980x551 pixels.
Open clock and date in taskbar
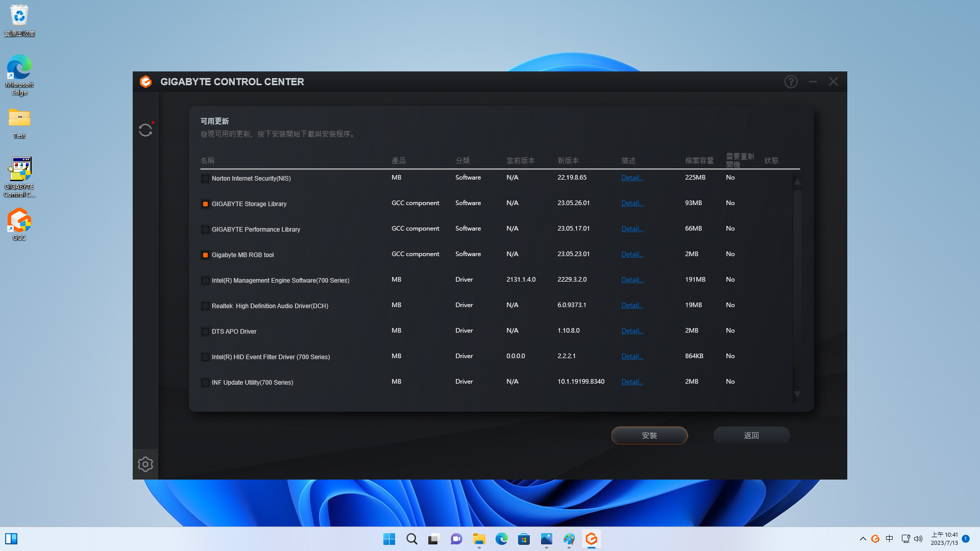point(944,539)
